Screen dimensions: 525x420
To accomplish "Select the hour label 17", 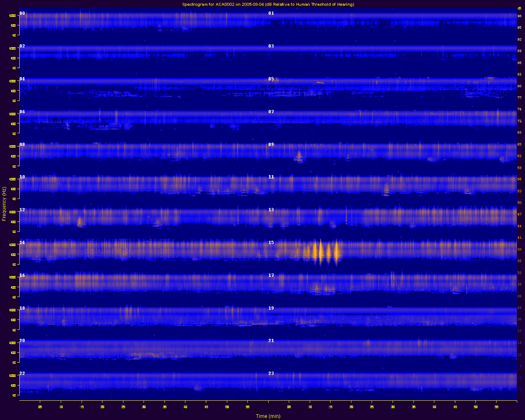I will pos(271,275).
